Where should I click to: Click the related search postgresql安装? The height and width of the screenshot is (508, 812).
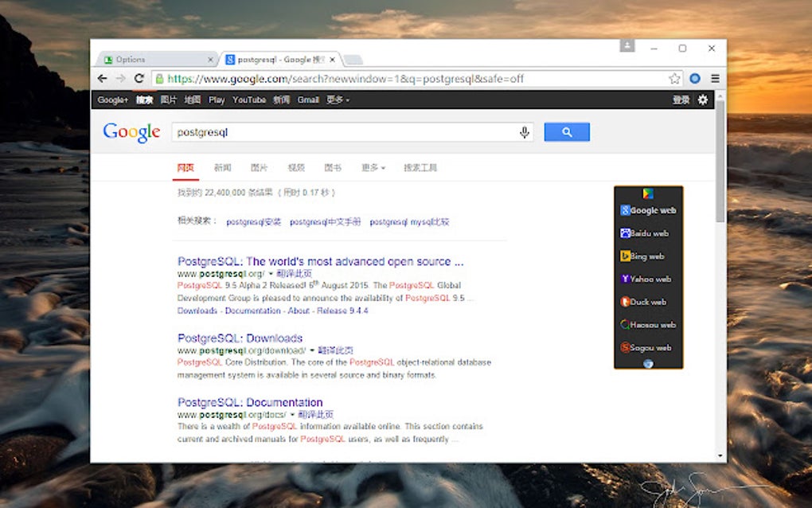click(x=252, y=222)
